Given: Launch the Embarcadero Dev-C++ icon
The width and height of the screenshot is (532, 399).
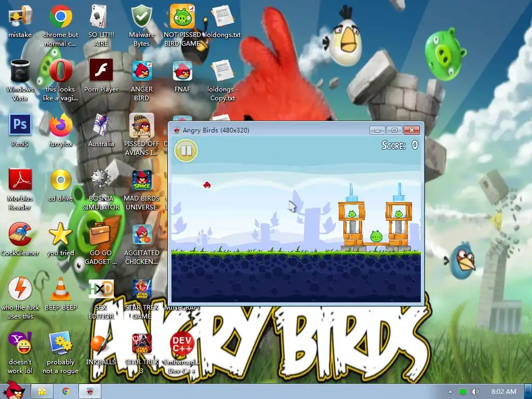Looking at the screenshot, I should [182, 344].
